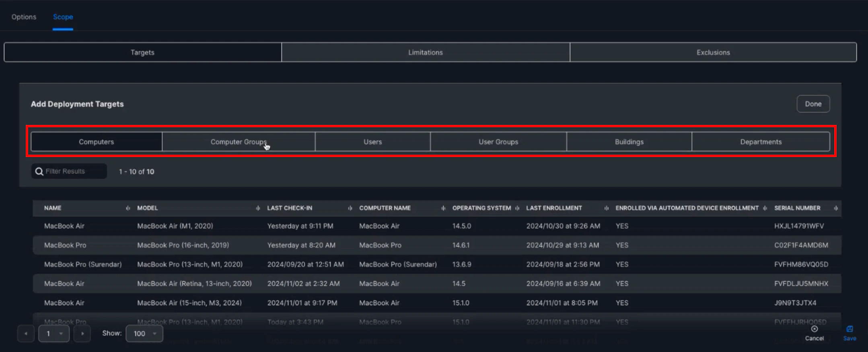Click the Cancel button

coord(815,333)
